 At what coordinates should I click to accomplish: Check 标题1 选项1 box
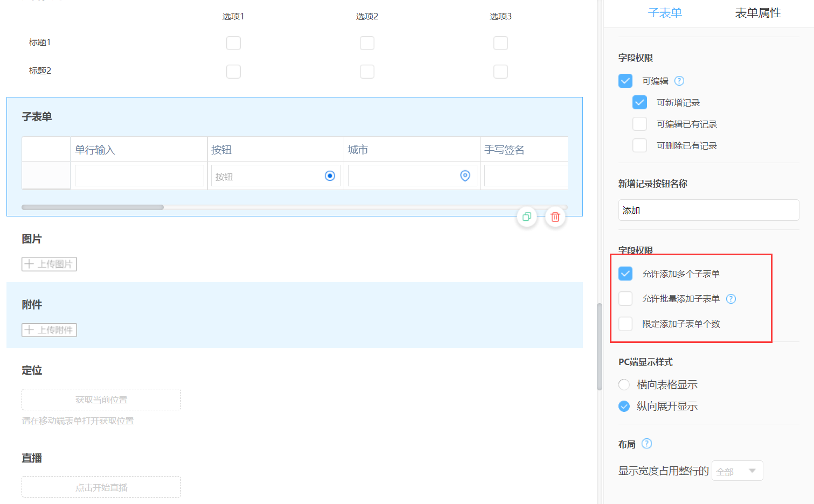pos(233,43)
